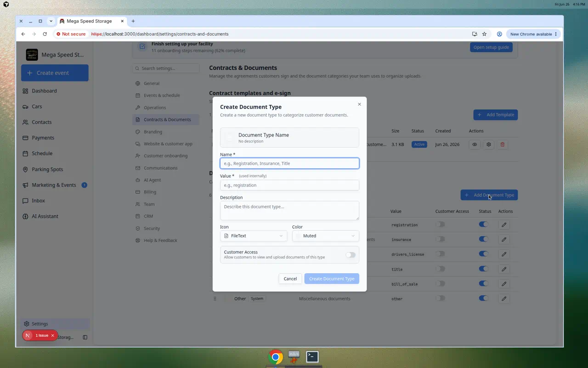
Task: Open the Color dropdown showing Muted
Action: click(x=325, y=236)
